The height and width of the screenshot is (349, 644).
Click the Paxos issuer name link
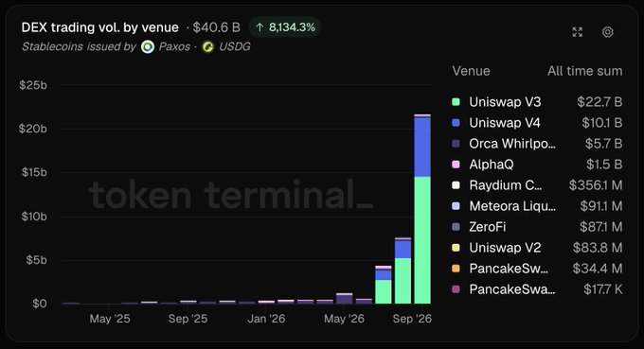174,46
